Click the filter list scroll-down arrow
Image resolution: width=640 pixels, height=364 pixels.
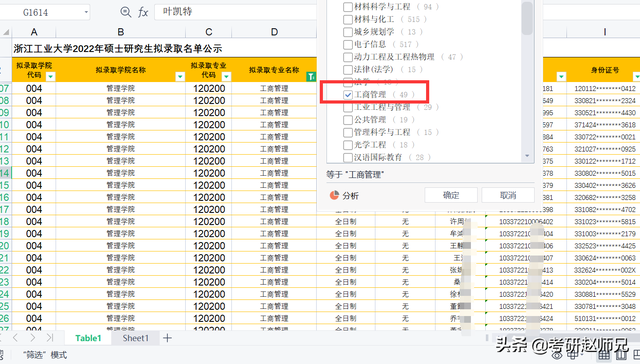(x=527, y=156)
